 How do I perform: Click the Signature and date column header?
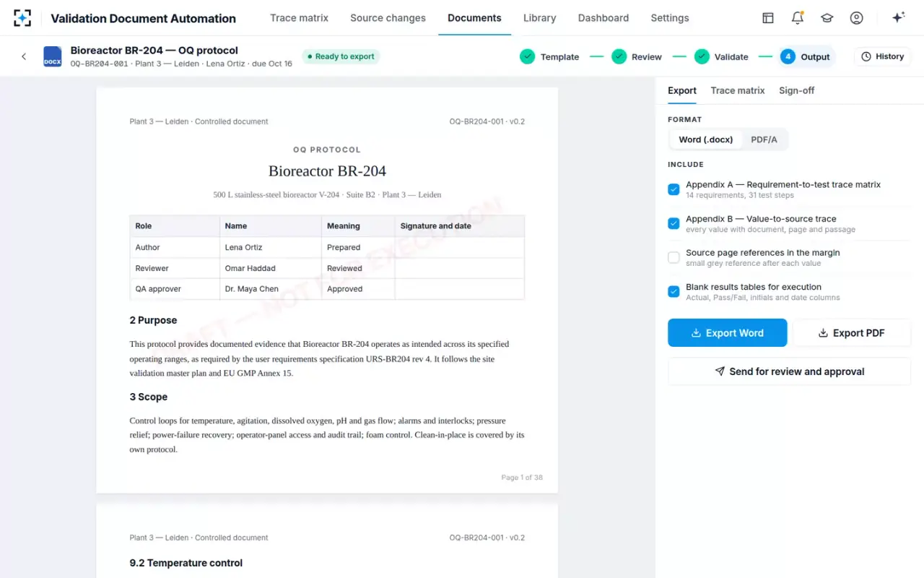(459, 226)
